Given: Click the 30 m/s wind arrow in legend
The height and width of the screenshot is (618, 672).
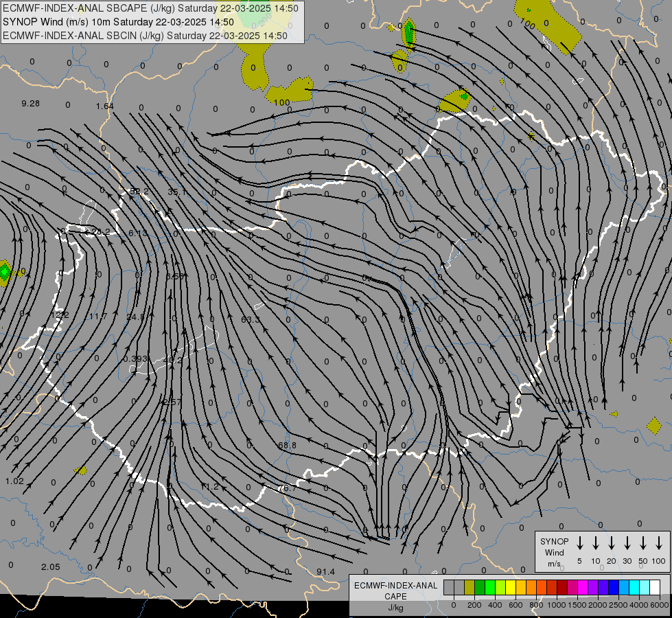Looking at the screenshot, I should (627, 543).
